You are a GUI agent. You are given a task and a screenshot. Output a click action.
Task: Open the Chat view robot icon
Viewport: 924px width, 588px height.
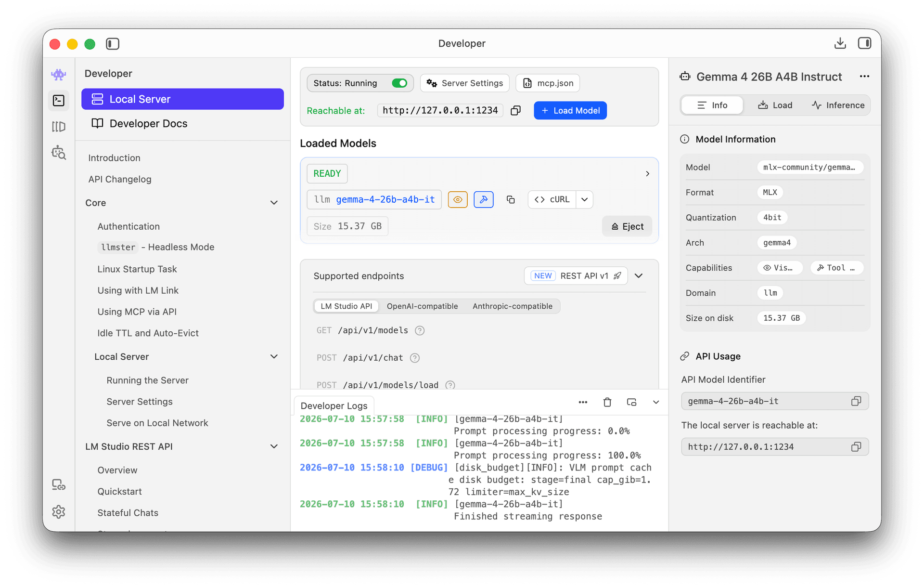59,74
